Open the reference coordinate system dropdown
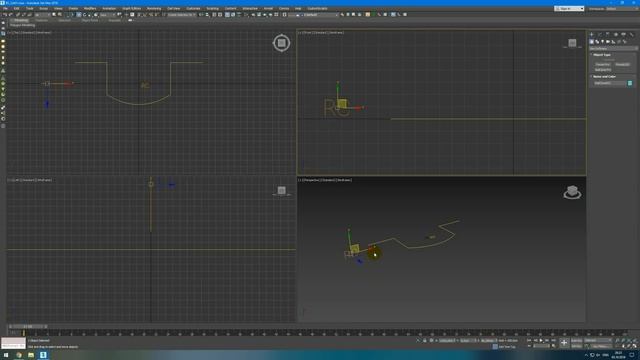This screenshot has height=360, width=640. 108,14
